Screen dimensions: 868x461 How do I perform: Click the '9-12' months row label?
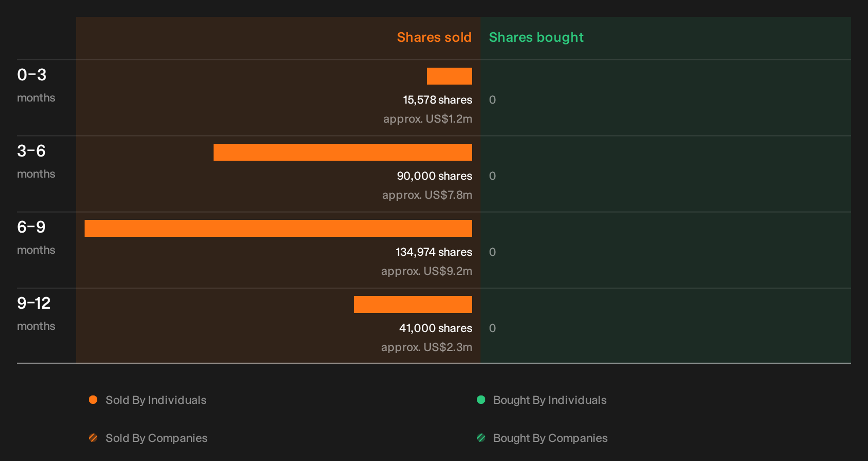click(x=34, y=303)
